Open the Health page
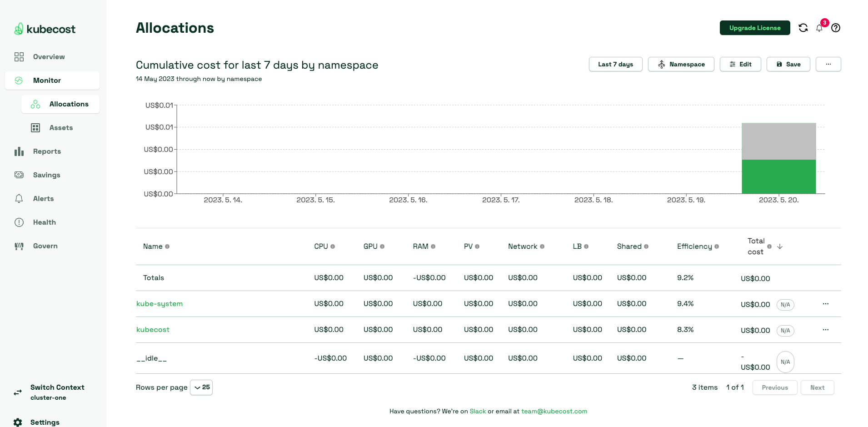This screenshot has width=868, height=427. (44, 222)
